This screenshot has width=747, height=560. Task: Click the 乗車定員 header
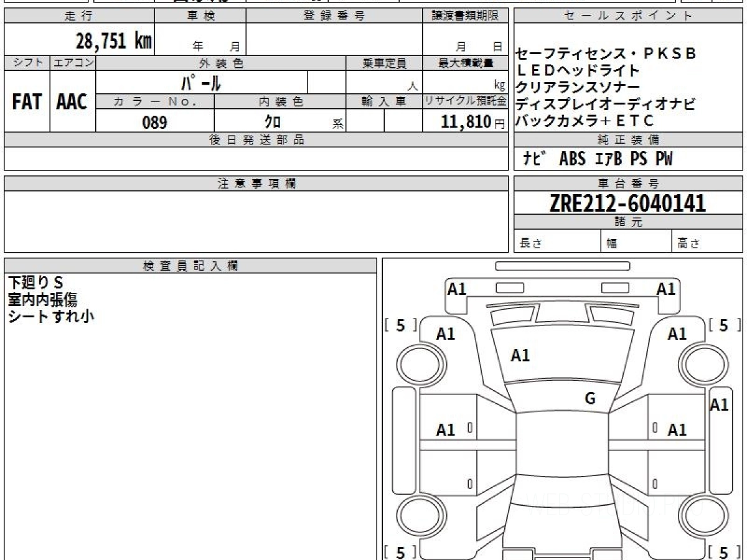(x=385, y=63)
